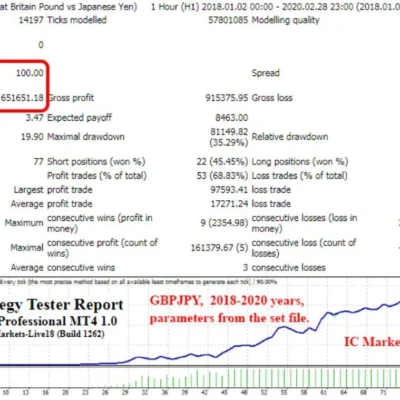Click the Tester Report title text
Image resolution: width=400 pixels, height=400 pixels.
(x=75, y=305)
